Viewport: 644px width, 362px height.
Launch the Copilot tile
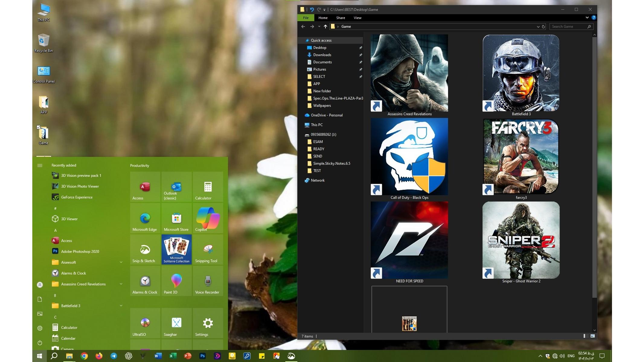pyautogui.click(x=208, y=218)
